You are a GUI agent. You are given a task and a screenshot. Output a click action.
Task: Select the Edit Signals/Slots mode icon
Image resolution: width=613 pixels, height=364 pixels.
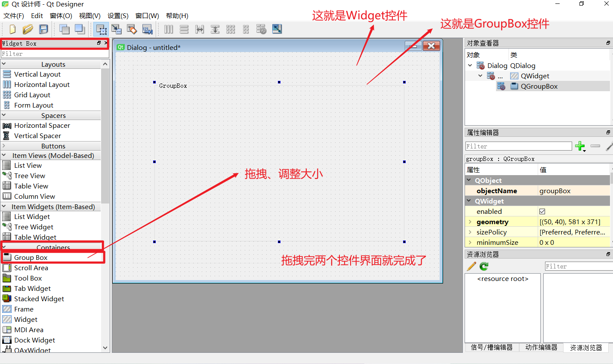(x=117, y=29)
